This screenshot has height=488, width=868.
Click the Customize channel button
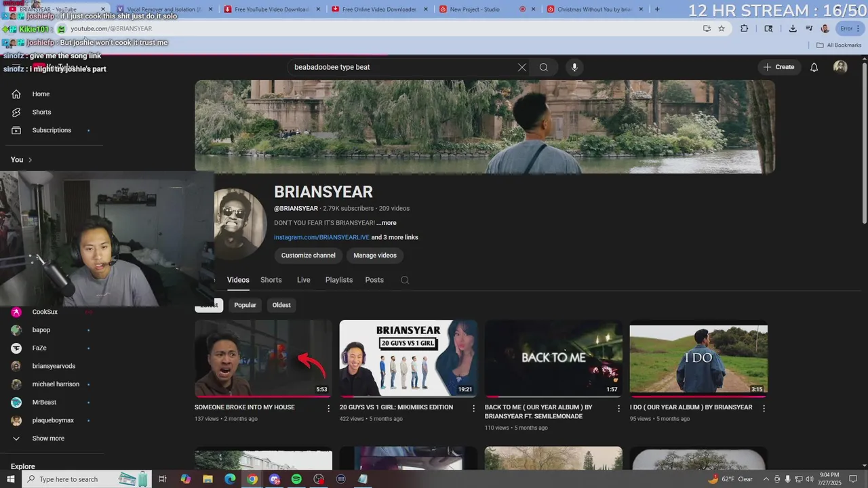pyautogui.click(x=309, y=256)
